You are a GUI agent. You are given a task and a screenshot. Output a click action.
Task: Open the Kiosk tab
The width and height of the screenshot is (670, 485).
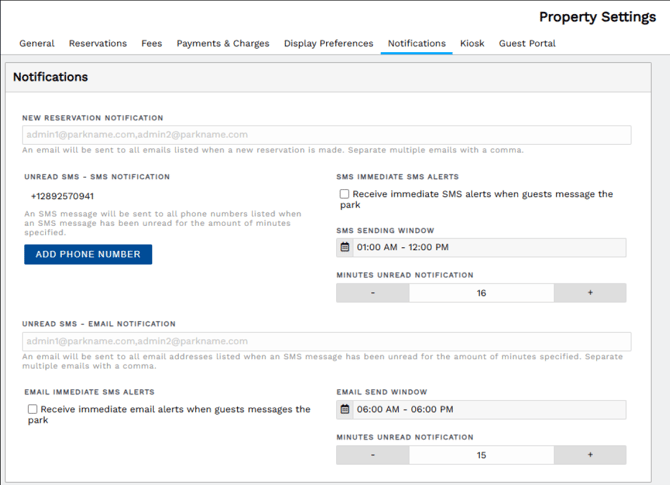tap(472, 44)
